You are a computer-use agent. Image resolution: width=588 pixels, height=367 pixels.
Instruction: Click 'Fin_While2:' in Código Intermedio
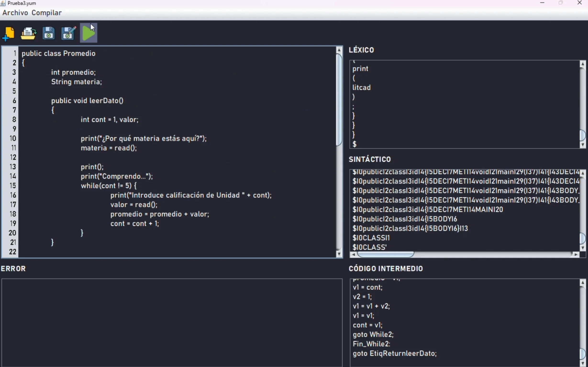[x=372, y=344]
